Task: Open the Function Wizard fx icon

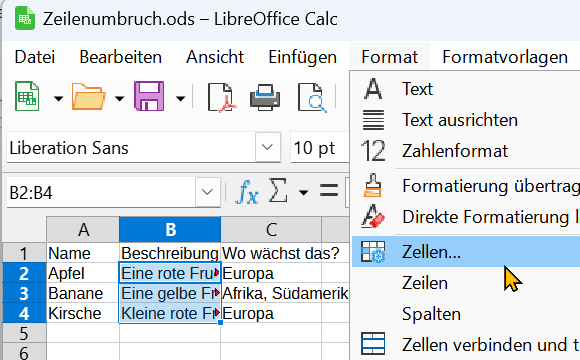Action: pyautogui.click(x=246, y=192)
